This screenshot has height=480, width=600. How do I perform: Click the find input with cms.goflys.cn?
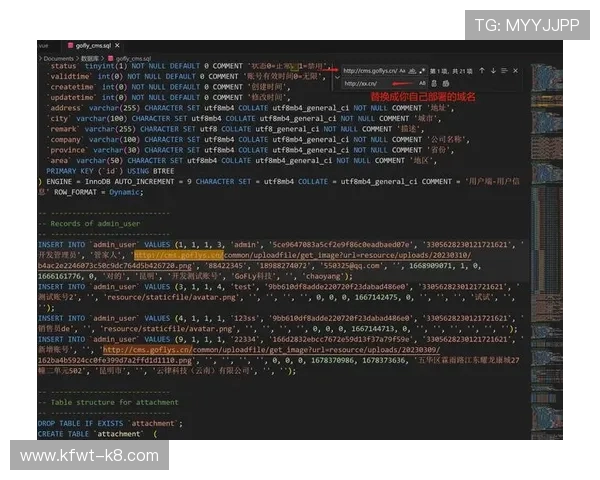point(368,71)
